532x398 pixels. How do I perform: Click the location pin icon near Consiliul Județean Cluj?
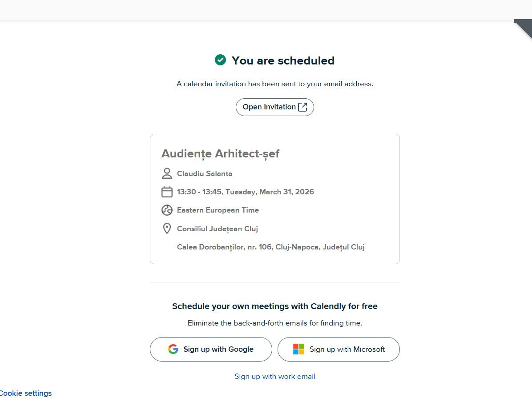coord(167,228)
